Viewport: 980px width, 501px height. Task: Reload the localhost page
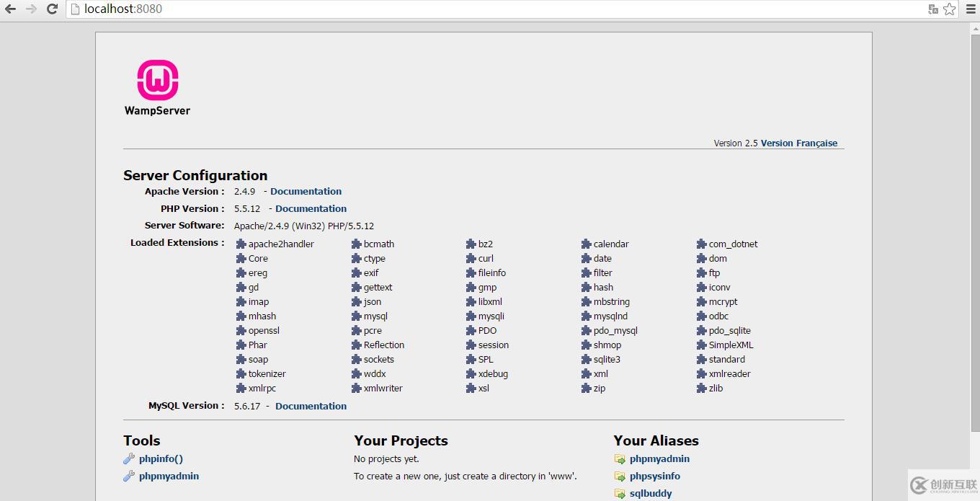point(52,9)
